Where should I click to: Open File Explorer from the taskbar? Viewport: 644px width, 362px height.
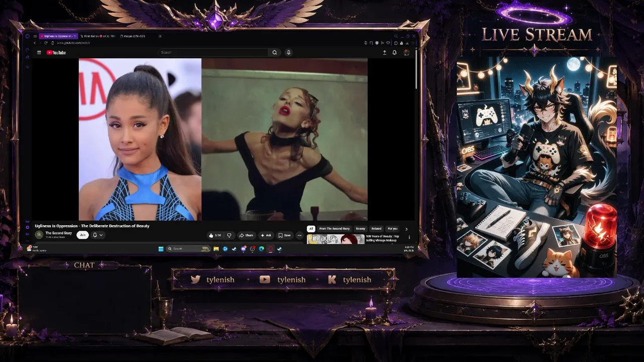(x=216, y=249)
